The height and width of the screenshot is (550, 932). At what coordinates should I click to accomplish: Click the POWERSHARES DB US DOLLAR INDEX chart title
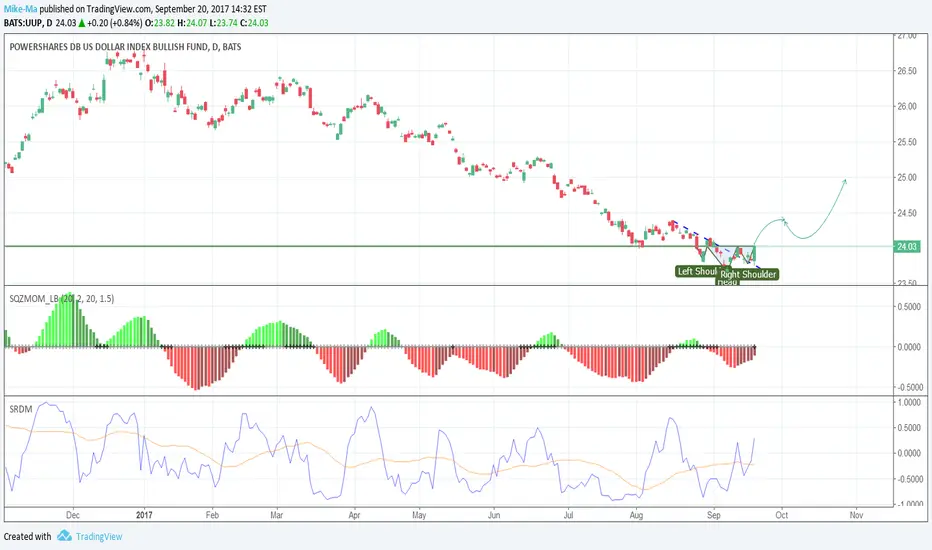point(125,46)
